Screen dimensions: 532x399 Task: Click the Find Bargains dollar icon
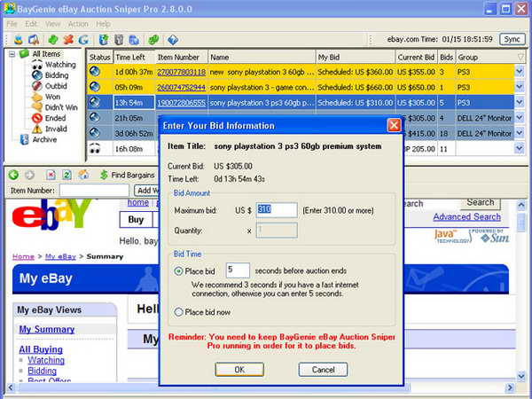click(x=104, y=175)
